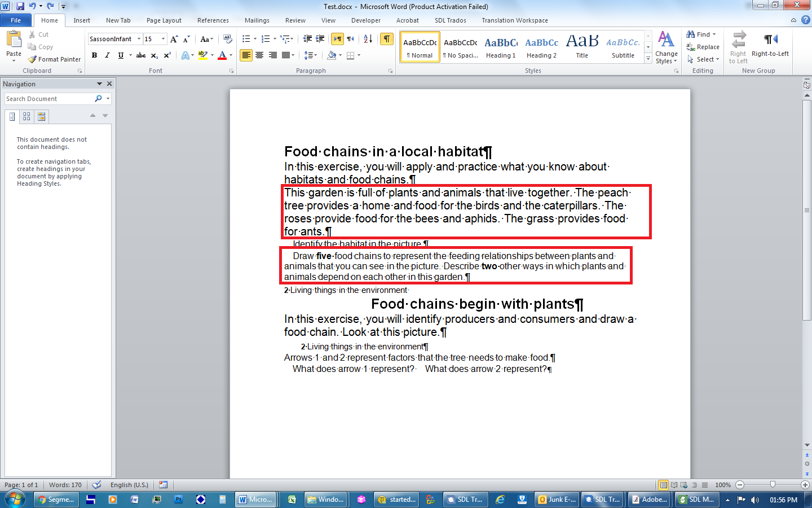Viewport: 812px width, 508px height.
Task: Apply subscript formatting
Action: (x=154, y=55)
